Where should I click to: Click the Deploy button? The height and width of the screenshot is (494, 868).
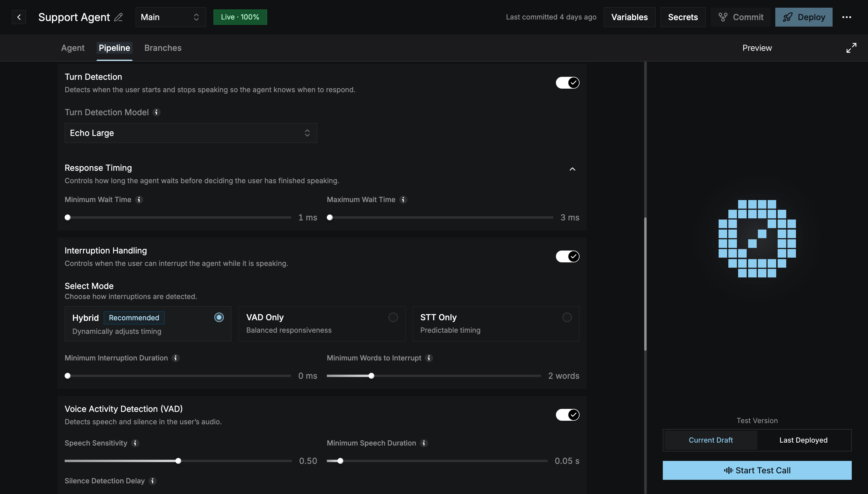point(804,17)
